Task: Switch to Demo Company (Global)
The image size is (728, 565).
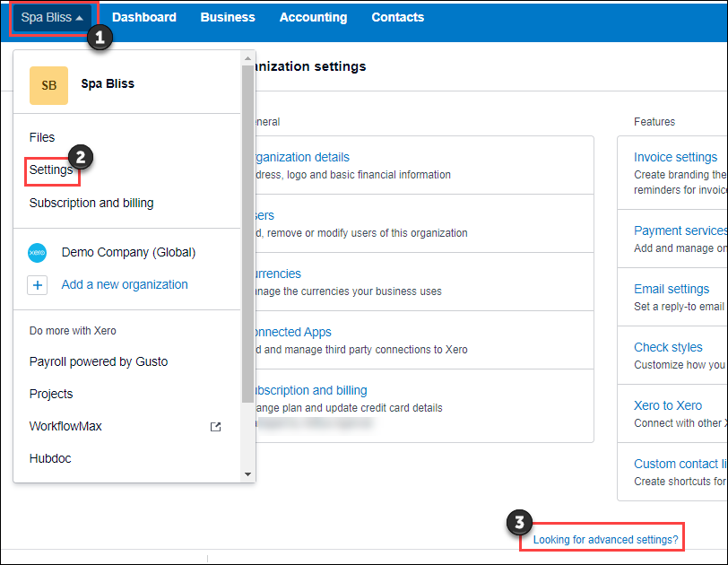Action: (x=128, y=253)
